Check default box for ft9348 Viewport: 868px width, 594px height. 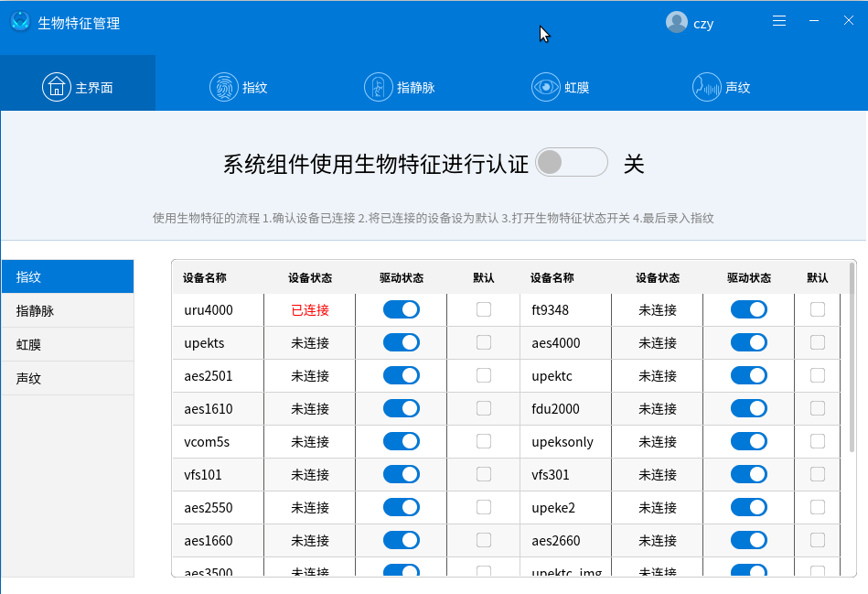(818, 309)
